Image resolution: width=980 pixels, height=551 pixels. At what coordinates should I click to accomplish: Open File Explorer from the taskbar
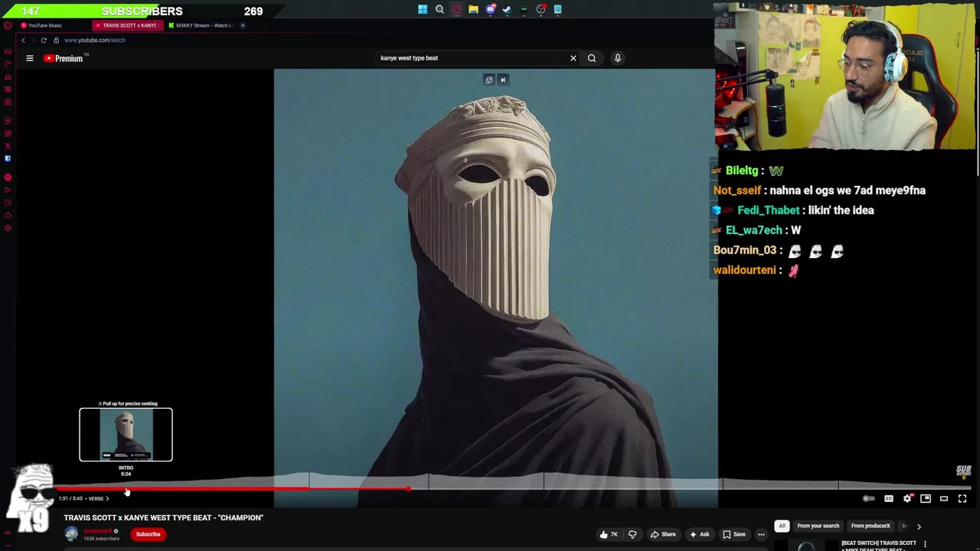click(x=473, y=10)
